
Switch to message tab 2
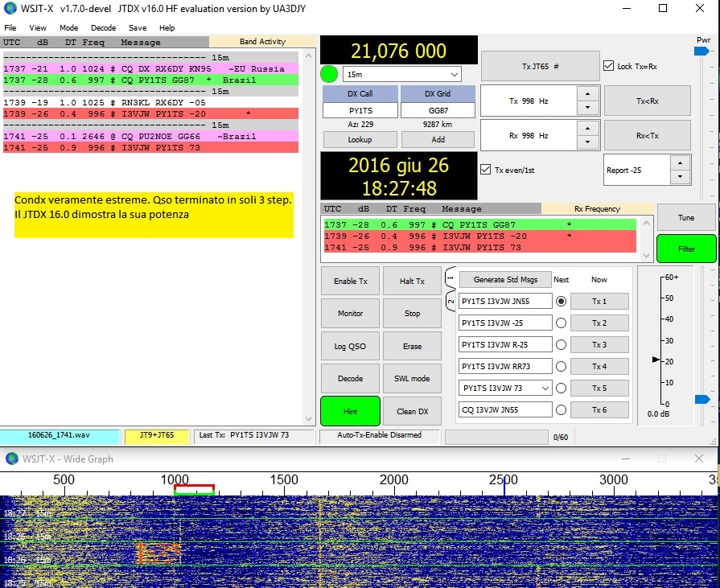pyautogui.click(x=451, y=301)
